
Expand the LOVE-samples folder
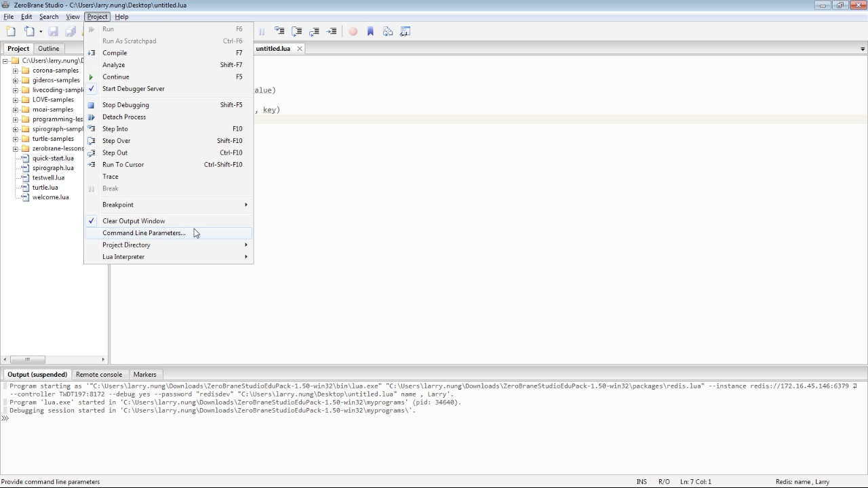[16, 100]
